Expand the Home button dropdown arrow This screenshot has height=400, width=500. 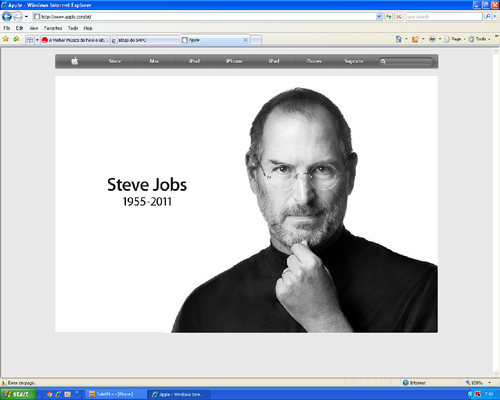(x=406, y=39)
